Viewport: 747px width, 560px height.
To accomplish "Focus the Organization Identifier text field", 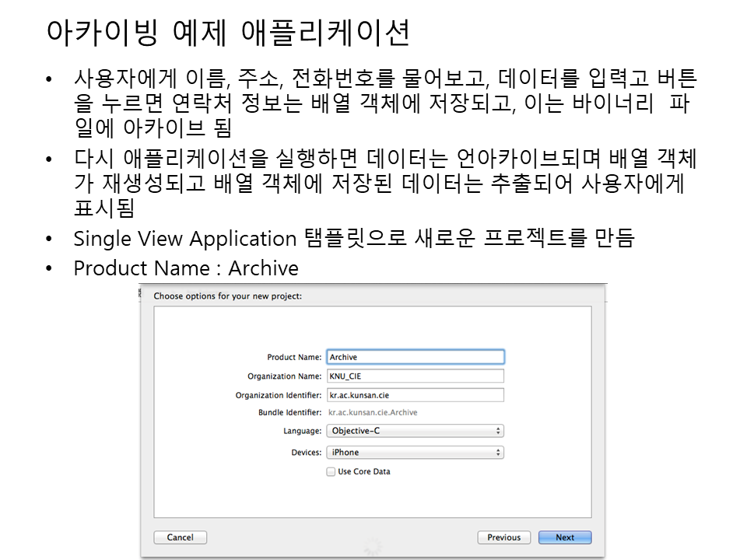I will pos(416,395).
